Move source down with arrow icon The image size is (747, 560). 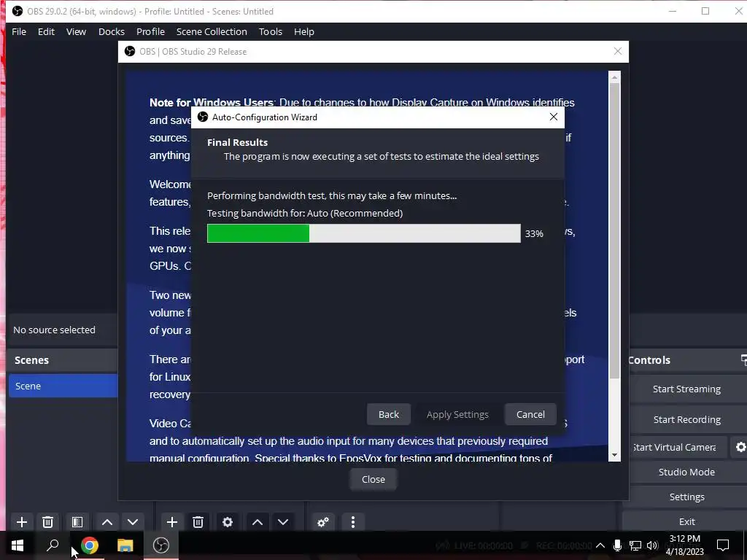[x=283, y=522]
